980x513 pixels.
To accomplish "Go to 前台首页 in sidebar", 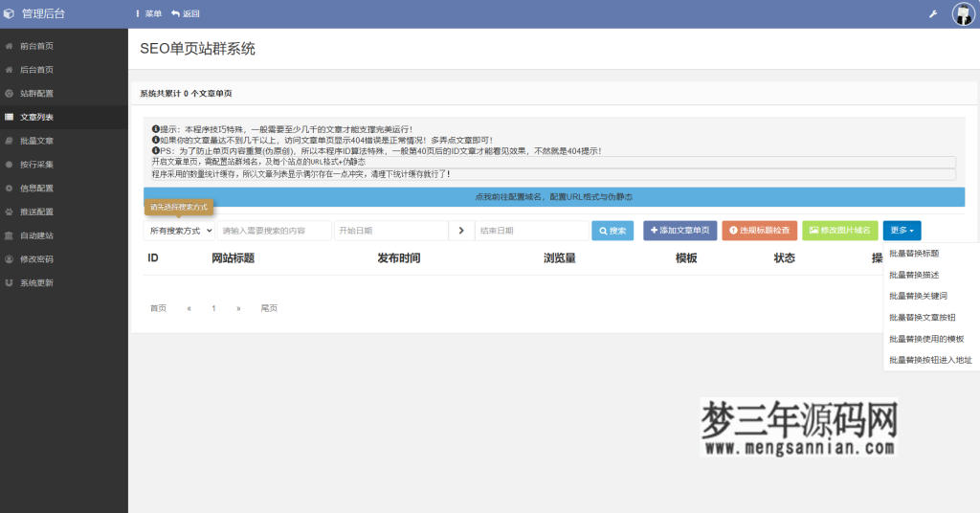I will point(64,46).
